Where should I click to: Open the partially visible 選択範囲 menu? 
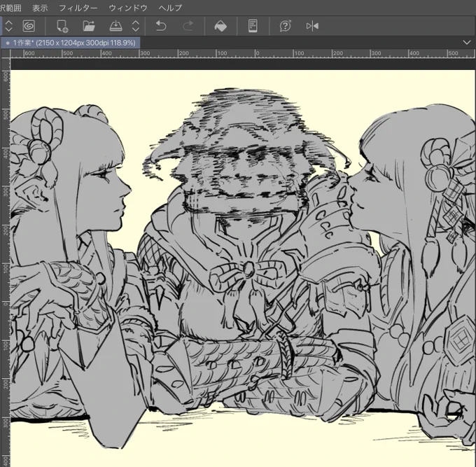click(10, 8)
